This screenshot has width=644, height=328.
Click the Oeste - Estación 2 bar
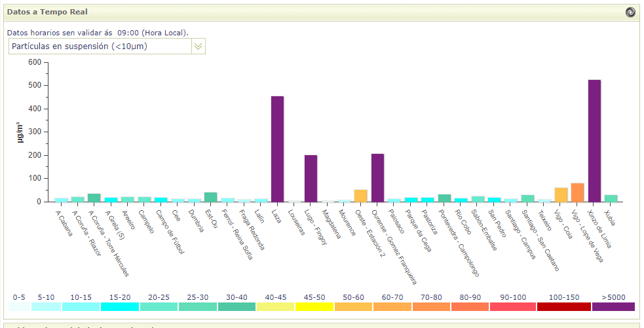tap(360, 196)
